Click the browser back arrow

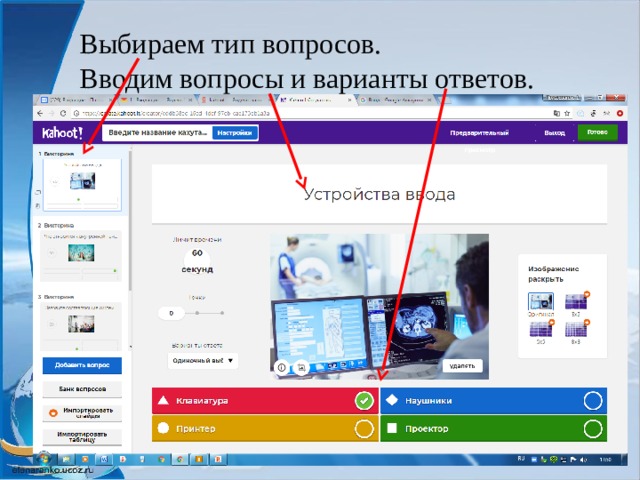coord(40,113)
